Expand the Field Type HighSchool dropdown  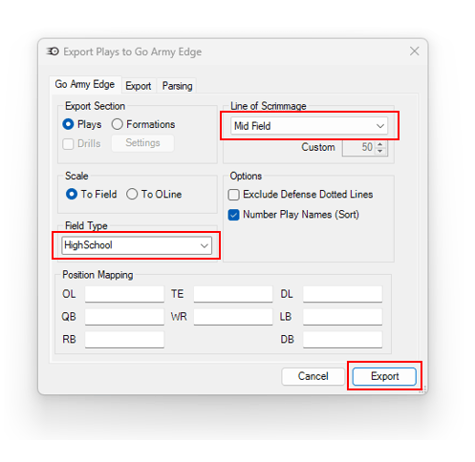click(136, 246)
